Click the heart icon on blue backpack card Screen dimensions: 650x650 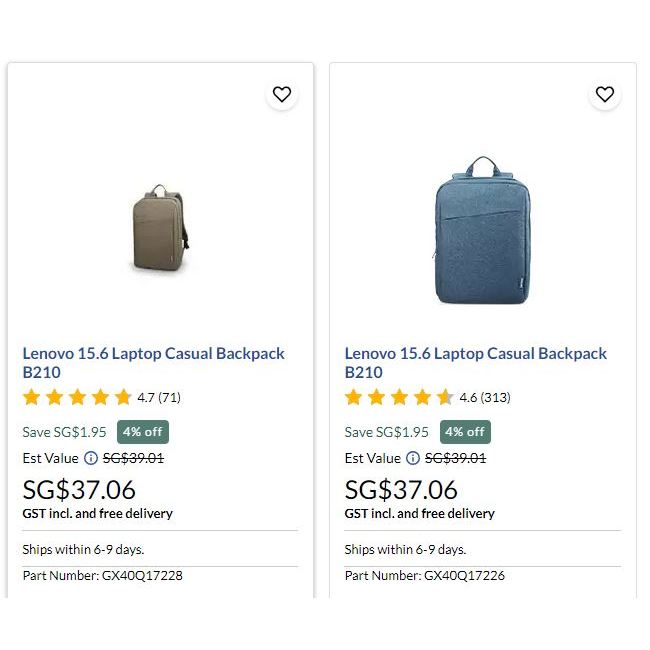click(604, 94)
